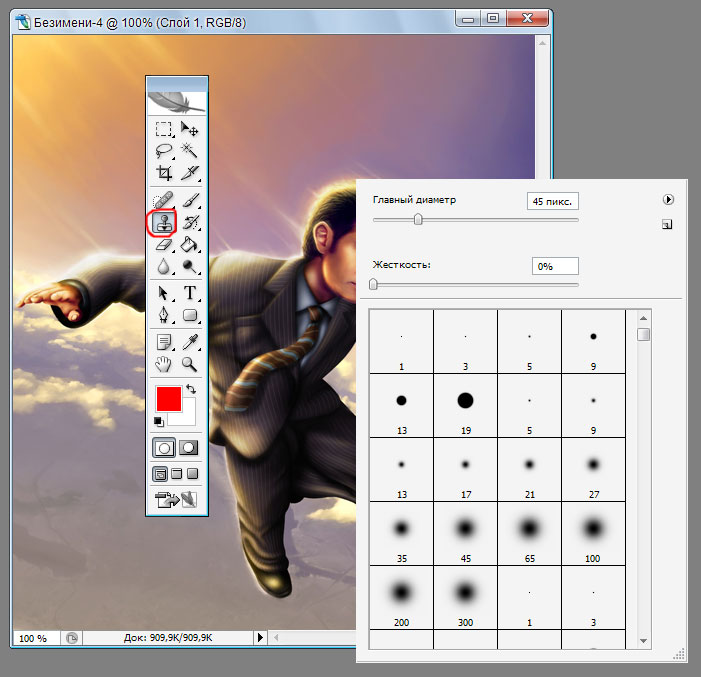Switch to Quick Mask mode

click(189, 447)
